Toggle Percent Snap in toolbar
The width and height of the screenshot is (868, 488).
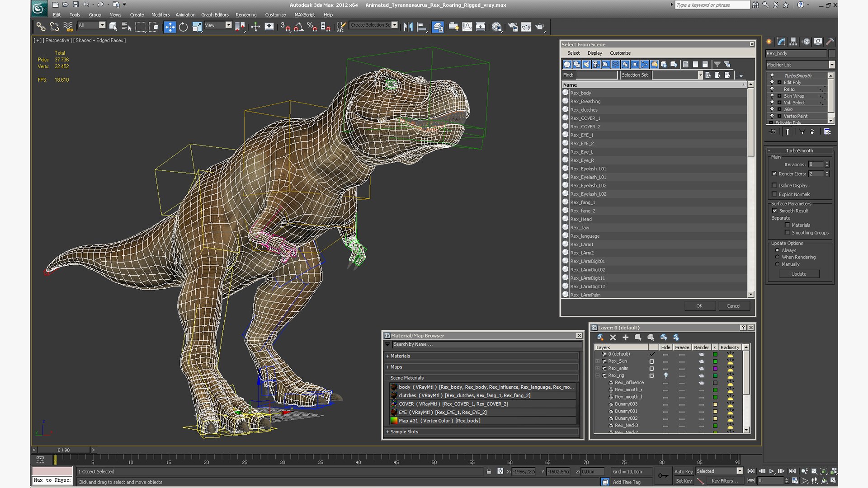312,27
